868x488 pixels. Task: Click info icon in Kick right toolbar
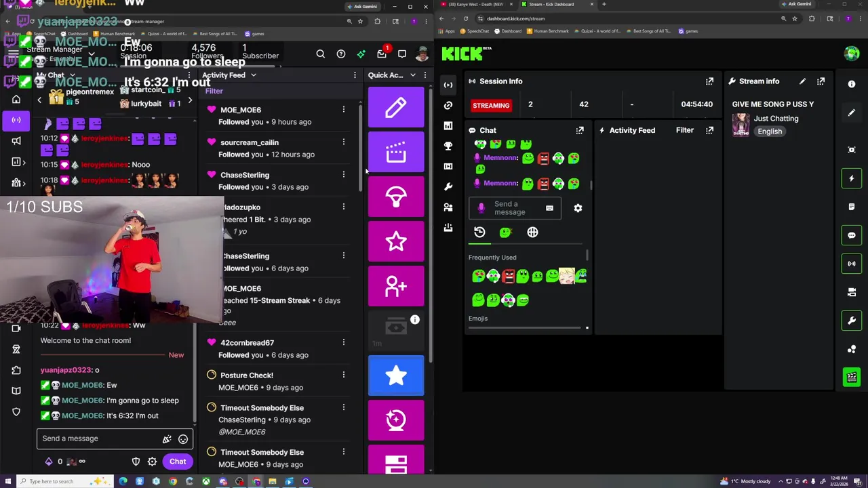tap(852, 85)
